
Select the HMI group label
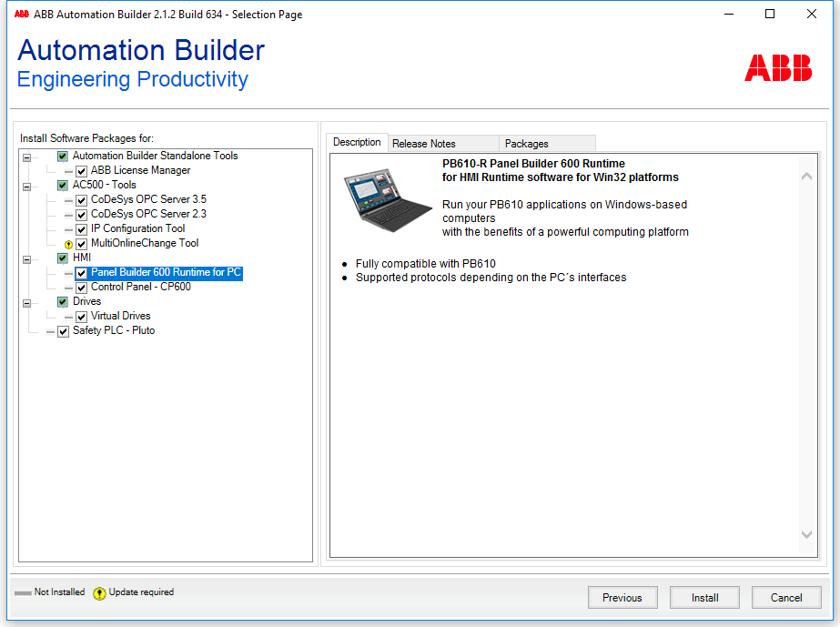[82, 258]
